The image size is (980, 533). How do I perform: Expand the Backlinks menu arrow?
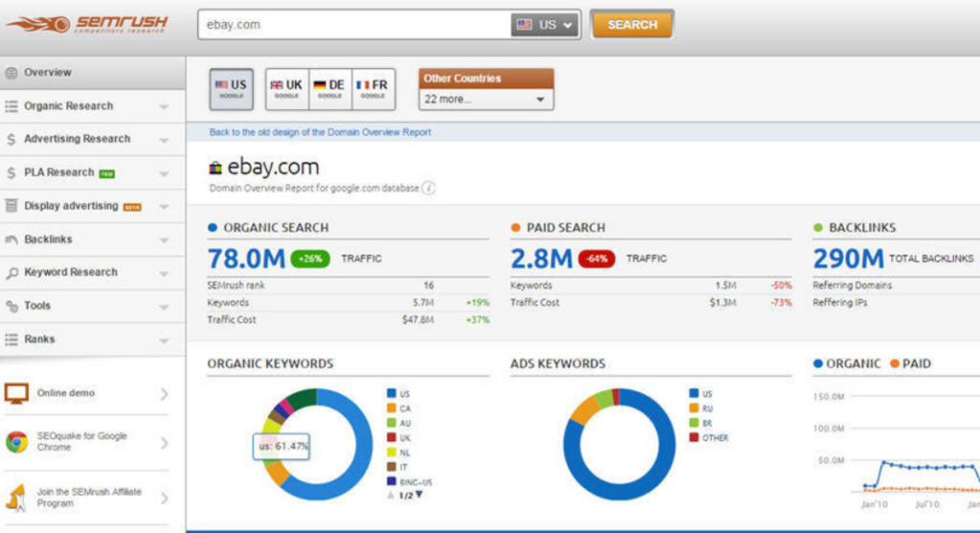[x=164, y=240]
